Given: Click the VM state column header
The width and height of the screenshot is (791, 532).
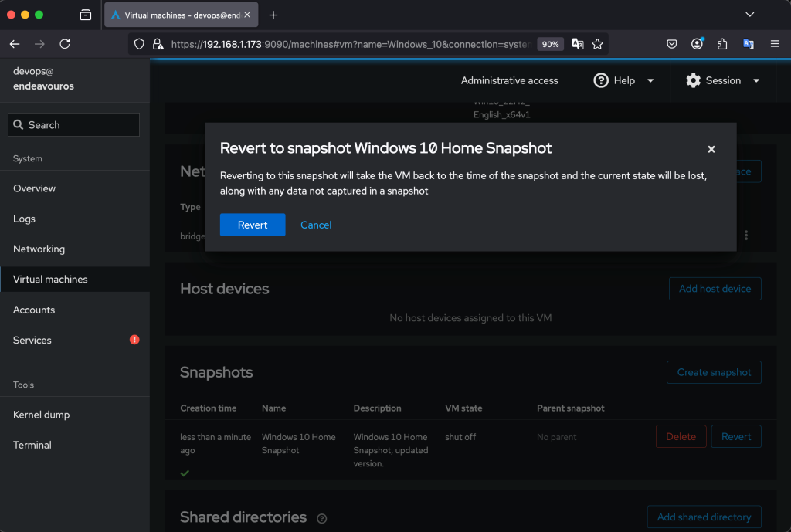Looking at the screenshot, I should pos(463,408).
